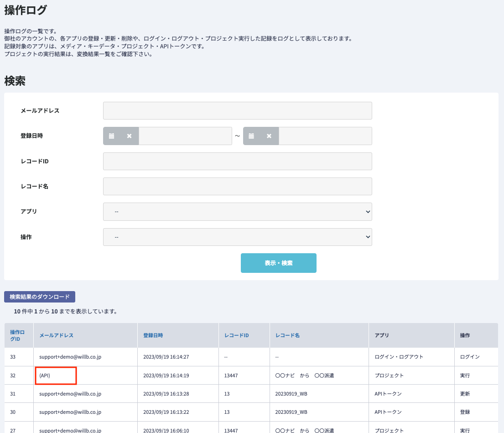Click record name in row 32

[x=304, y=376]
